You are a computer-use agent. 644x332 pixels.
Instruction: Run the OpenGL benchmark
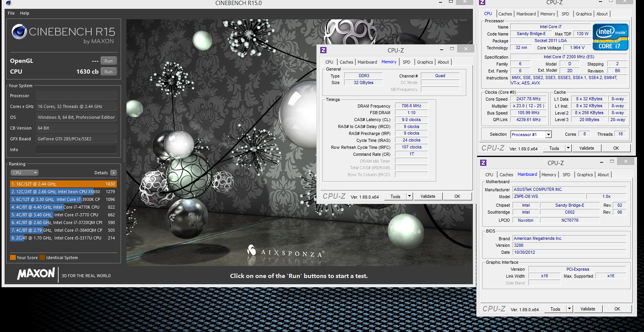click(109, 61)
